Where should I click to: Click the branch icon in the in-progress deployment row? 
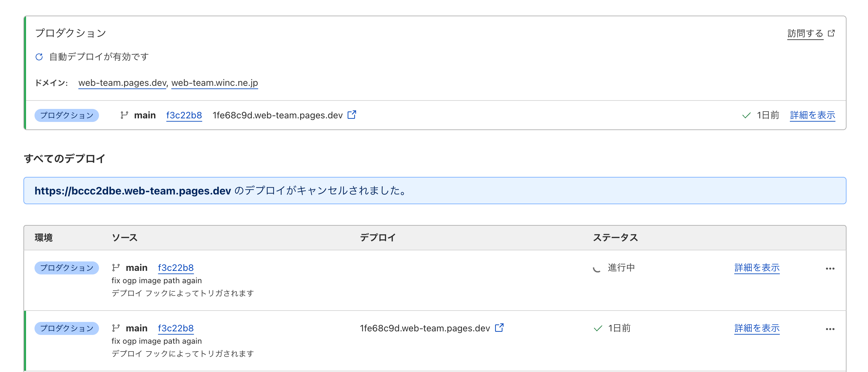point(116,267)
